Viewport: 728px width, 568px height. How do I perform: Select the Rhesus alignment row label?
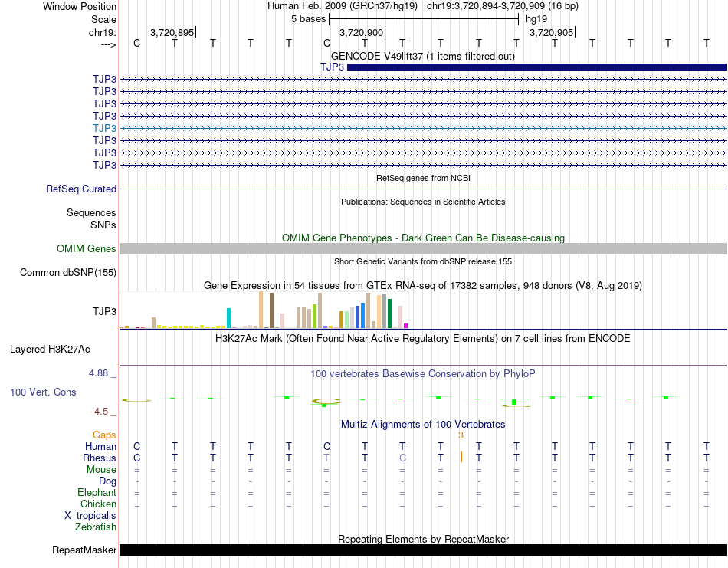coord(100,458)
